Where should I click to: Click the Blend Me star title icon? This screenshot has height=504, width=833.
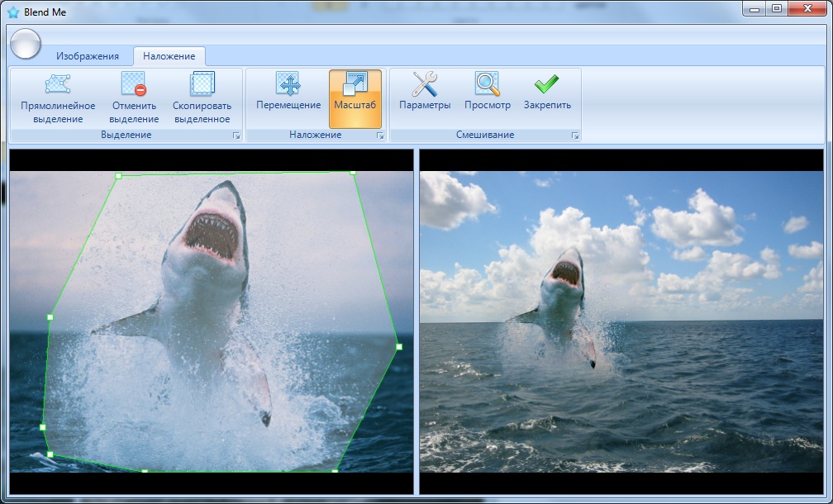13,12
